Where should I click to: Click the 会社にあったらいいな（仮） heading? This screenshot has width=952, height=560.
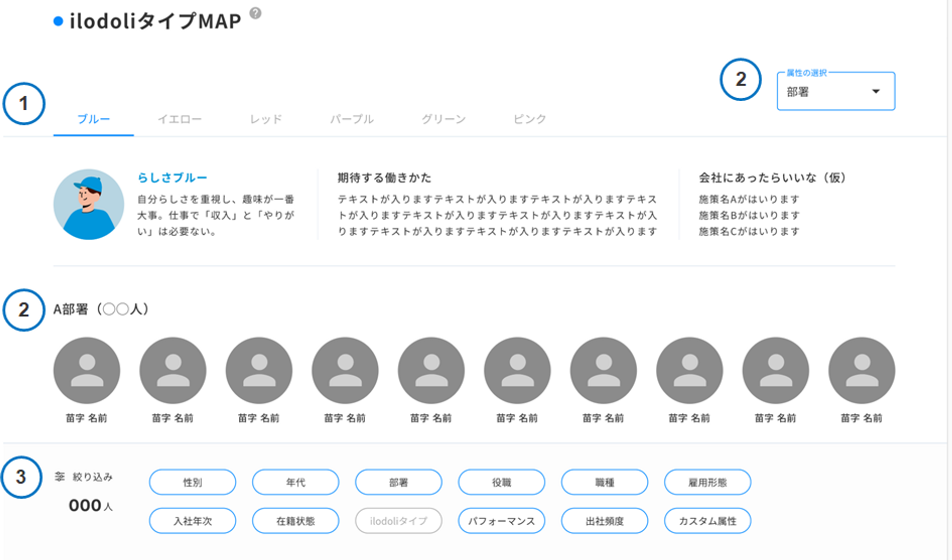pyautogui.click(x=773, y=178)
